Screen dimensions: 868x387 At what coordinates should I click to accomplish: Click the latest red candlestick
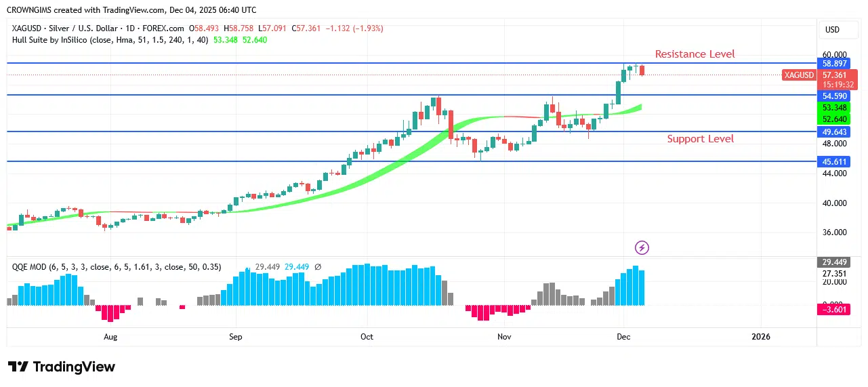coord(642,70)
